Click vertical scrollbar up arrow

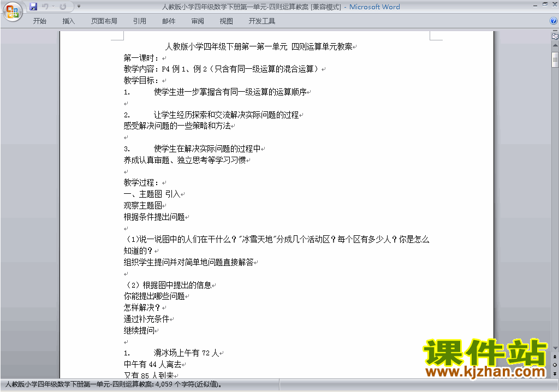(x=555, y=46)
